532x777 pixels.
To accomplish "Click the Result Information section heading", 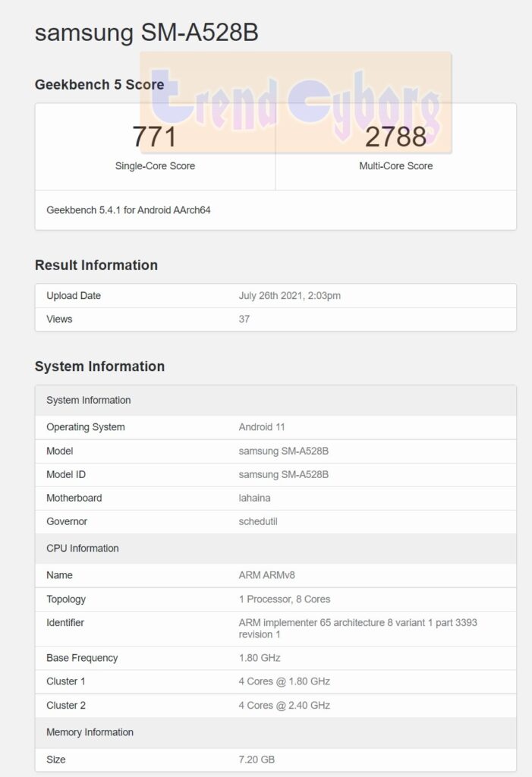I will pyautogui.click(x=95, y=265).
